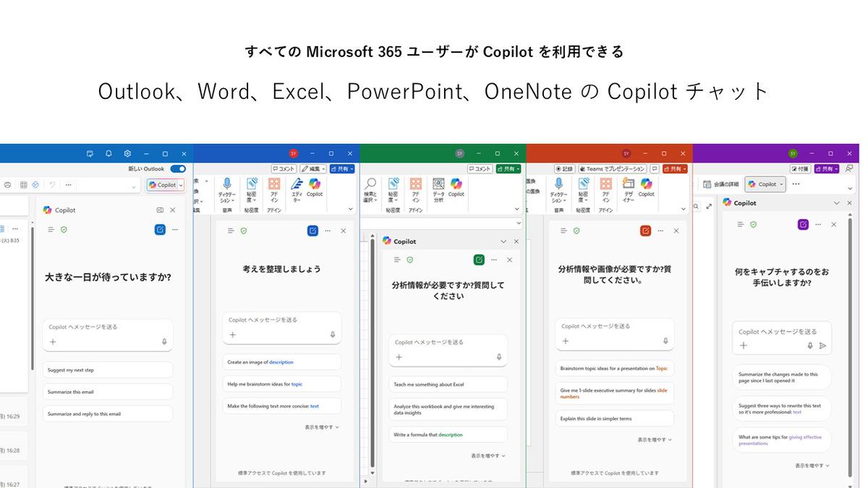Expand the Copilot dropdown in Outlook's toolbar
This screenshot has width=868, height=488.
tap(180, 185)
